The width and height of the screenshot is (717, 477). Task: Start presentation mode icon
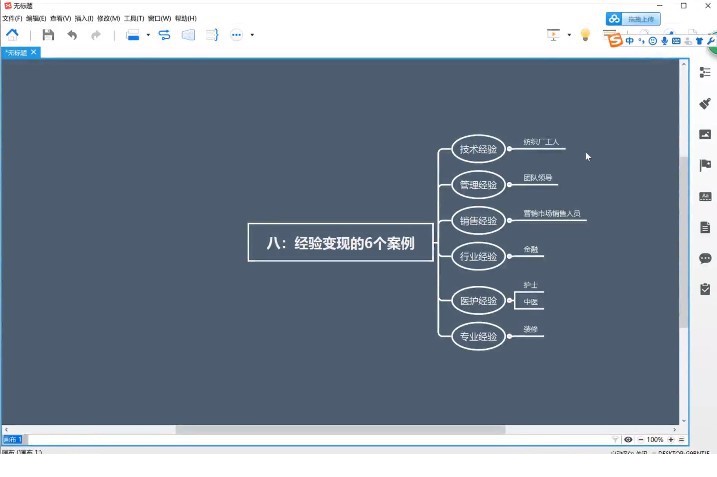pyautogui.click(x=553, y=35)
